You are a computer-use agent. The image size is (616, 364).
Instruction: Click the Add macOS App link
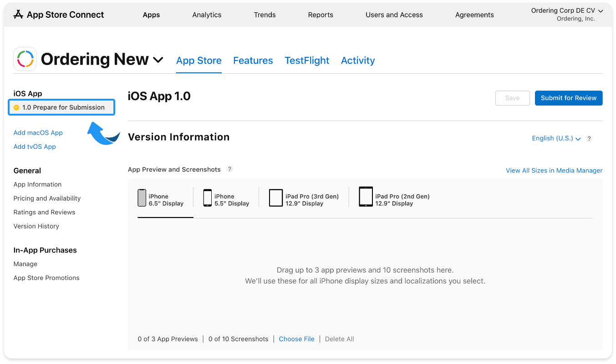38,133
